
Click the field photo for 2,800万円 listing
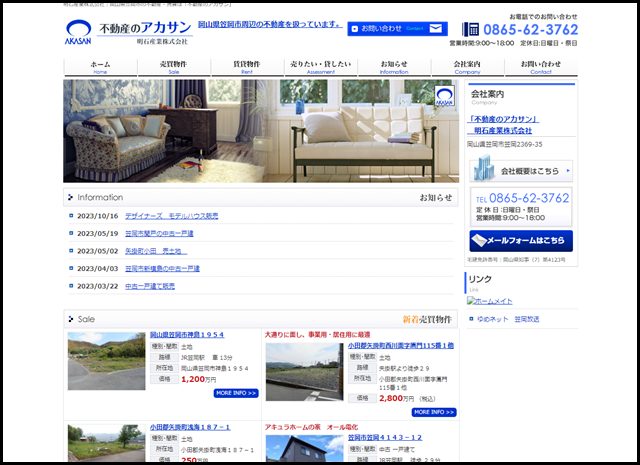click(x=304, y=372)
